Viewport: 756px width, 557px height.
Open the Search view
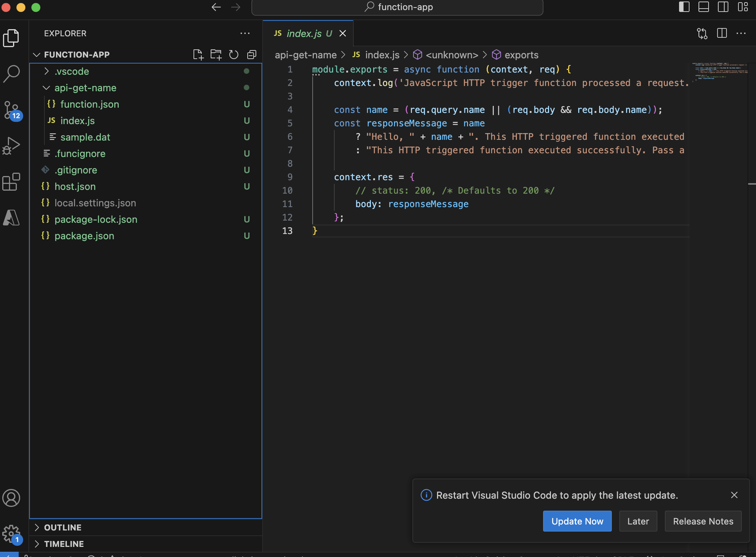pos(11,74)
